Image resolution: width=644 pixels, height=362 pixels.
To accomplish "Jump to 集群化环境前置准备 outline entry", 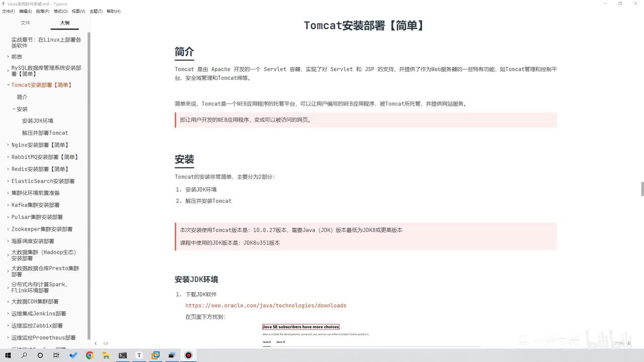I will tap(36, 193).
